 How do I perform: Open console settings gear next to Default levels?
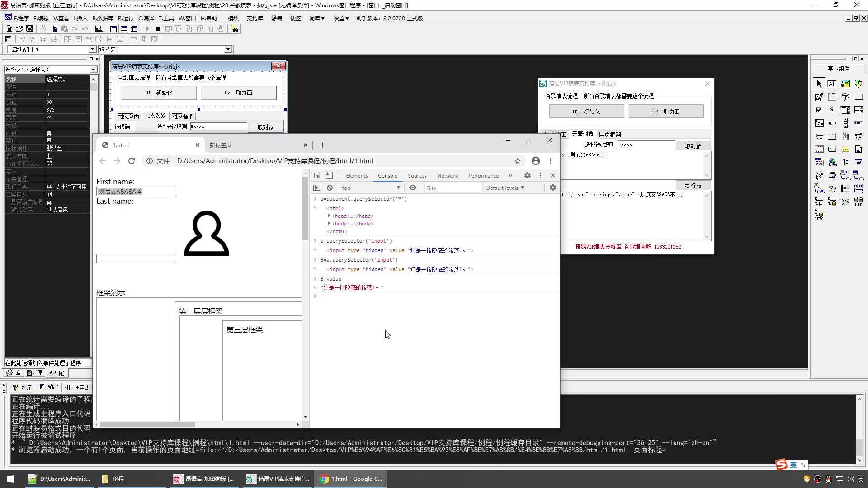tap(553, 188)
